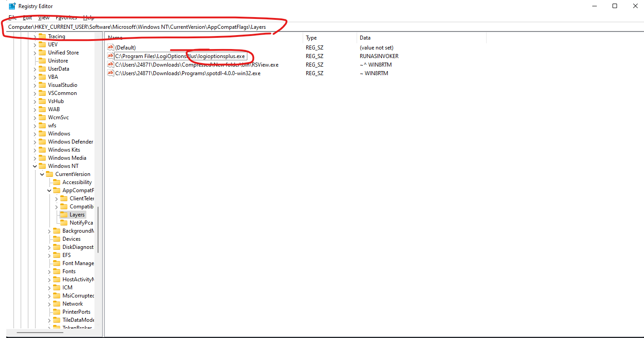
Task: Expand the Windows Kits key
Action: click(35, 150)
